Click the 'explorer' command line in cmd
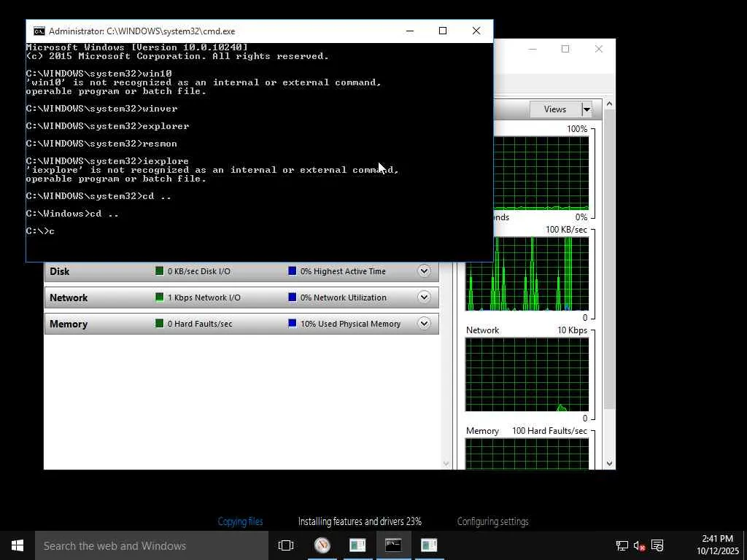The width and height of the screenshot is (747, 560). click(108, 126)
